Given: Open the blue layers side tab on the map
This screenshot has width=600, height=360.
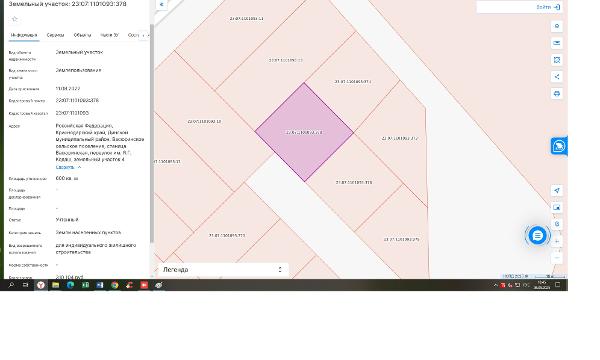Looking at the screenshot, I should (559, 146).
